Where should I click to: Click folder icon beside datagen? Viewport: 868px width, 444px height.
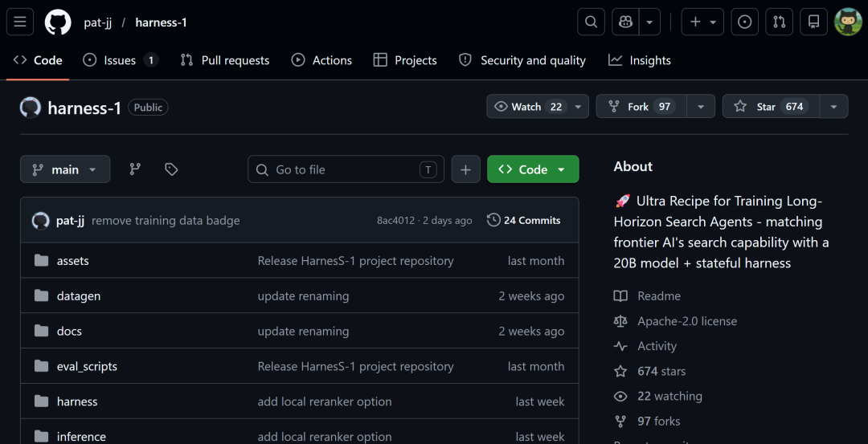pos(41,295)
